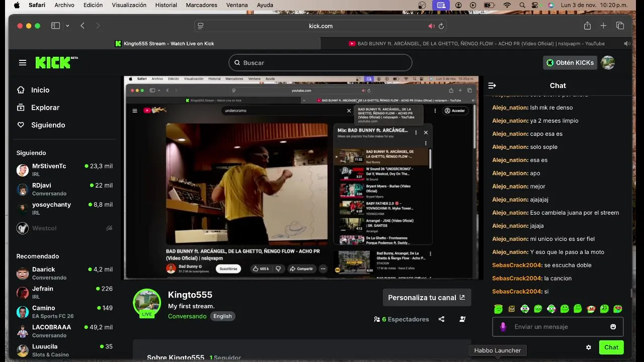The width and height of the screenshot is (644, 362).
Task: Open RDjavi channel in Siguiendo list
Action: 64,189
